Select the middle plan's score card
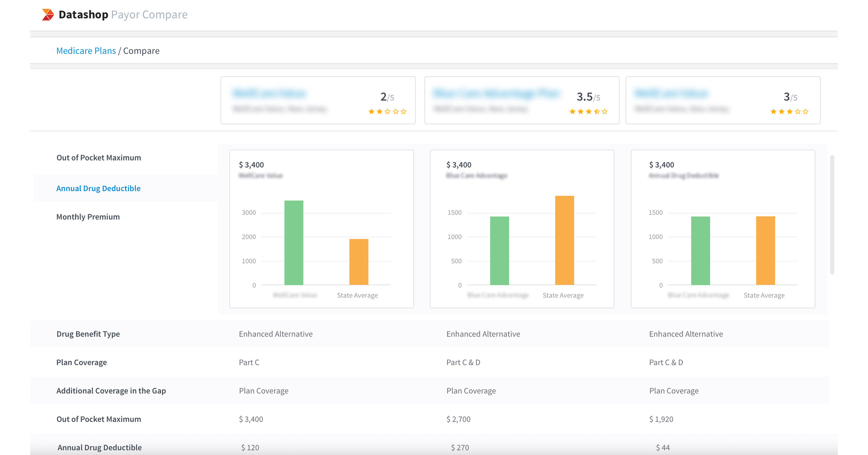This screenshot has width=868, height=455. pyautogui.click(x=522, y=100)
